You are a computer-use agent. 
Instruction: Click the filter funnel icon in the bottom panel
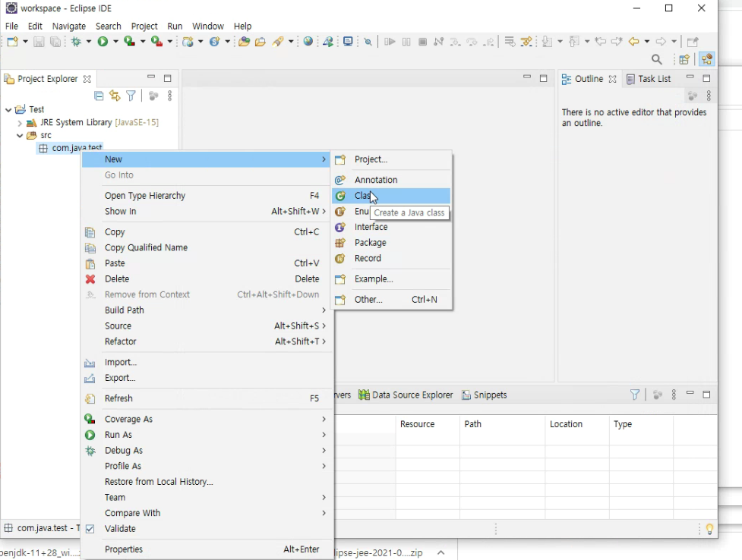click(635, 395)
